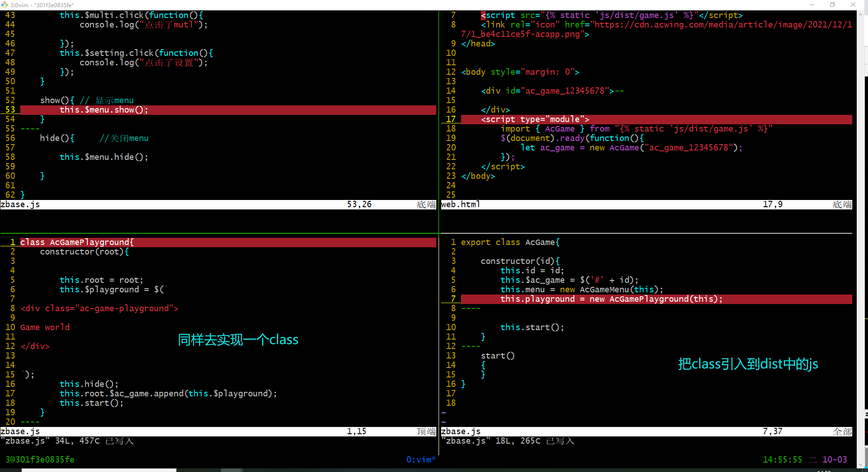This screenshot has height=472, width=868.
Task: Close the vim terminal window
Action: [x=853, y=5]
